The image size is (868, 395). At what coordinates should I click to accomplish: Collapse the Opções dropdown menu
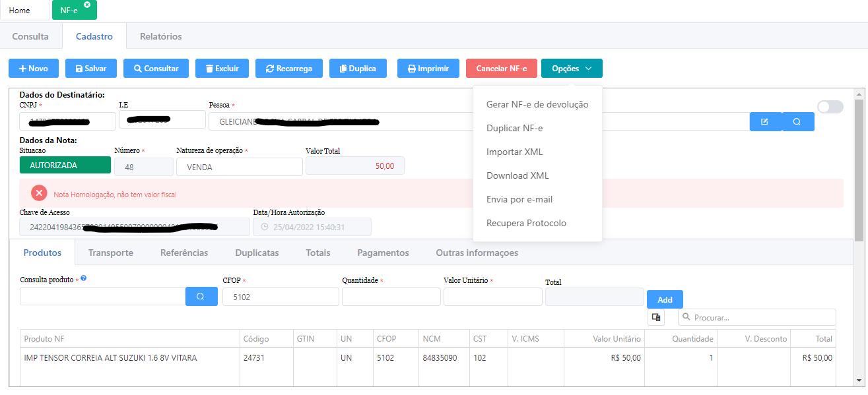click(x=572, y=69)
